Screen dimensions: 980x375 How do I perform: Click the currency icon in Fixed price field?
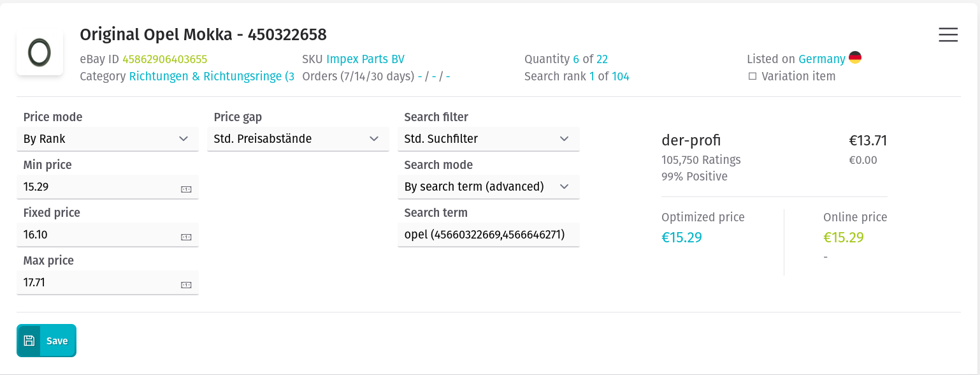[186, 237]
